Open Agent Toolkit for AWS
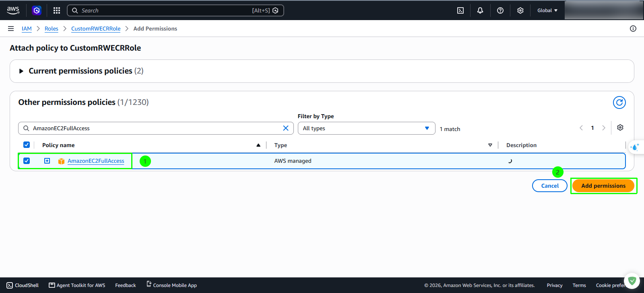This screenshot has width=644, height=293. 77,285
